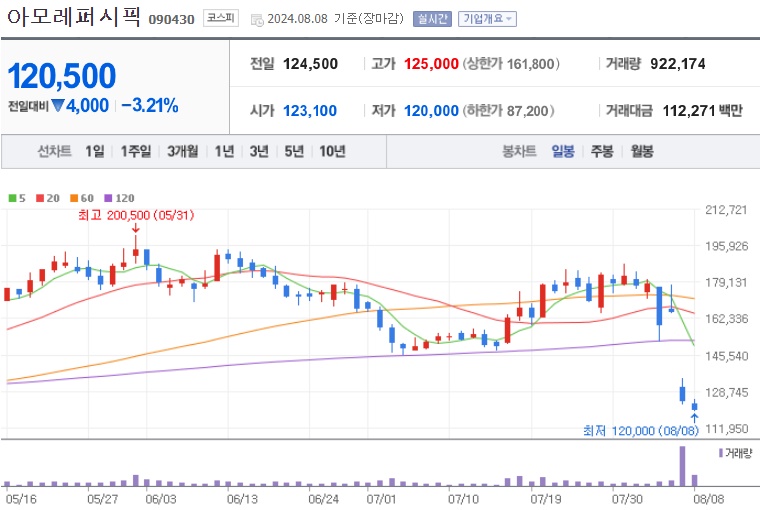760x510 pixels.
Task: Click the red 20-day moving average swatch
Action: pos(40,198)
